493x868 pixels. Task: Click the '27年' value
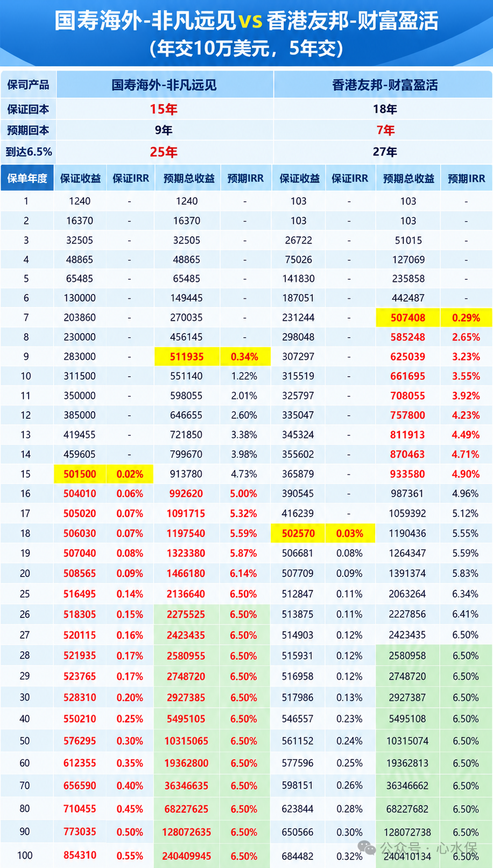(385, 152)
